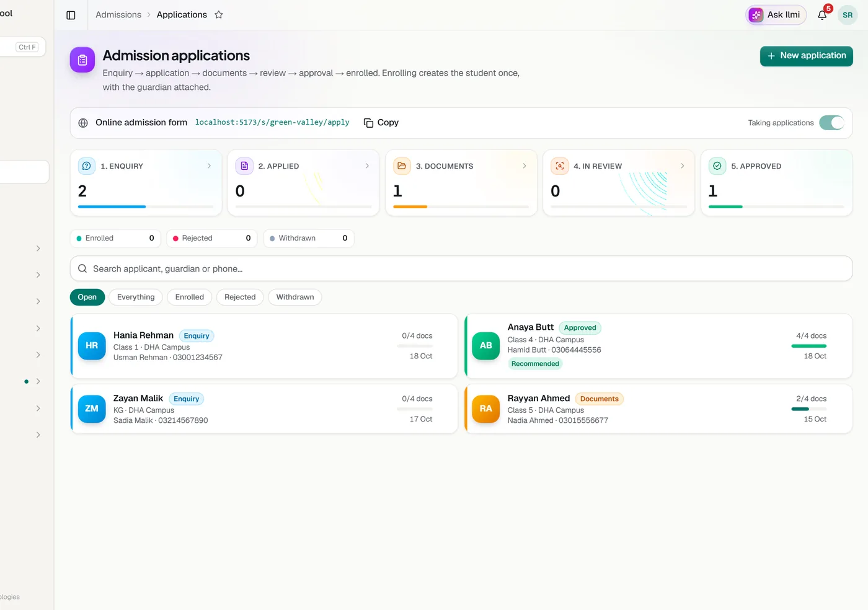Click the purple clipboard icon beside Admission applications

82,60
